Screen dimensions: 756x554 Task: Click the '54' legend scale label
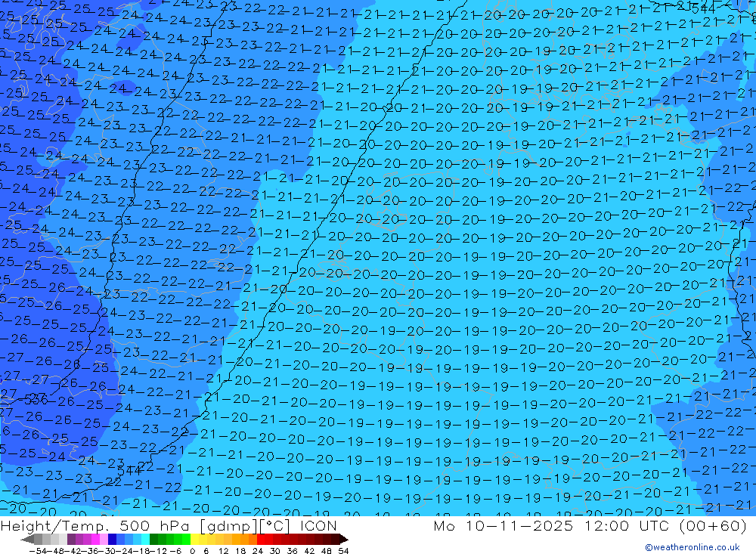point(343,551)
